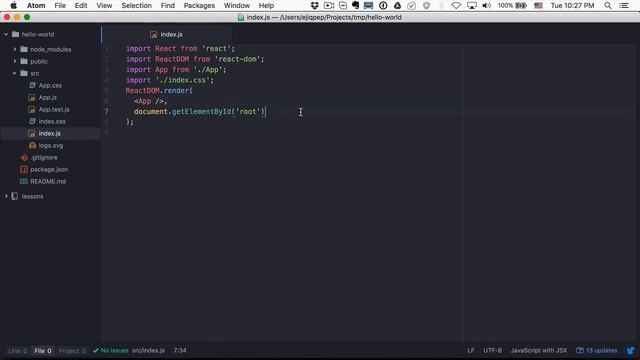
Task: Change the LF line ending setting
Action: 471,351
